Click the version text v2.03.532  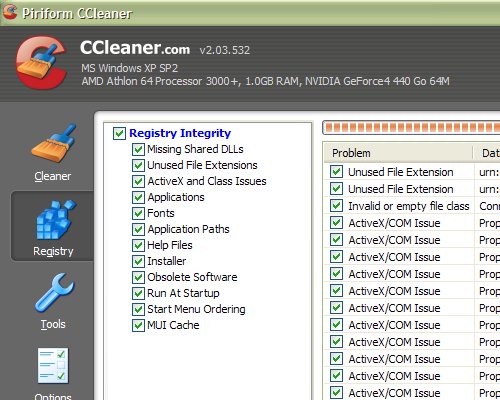225,50
